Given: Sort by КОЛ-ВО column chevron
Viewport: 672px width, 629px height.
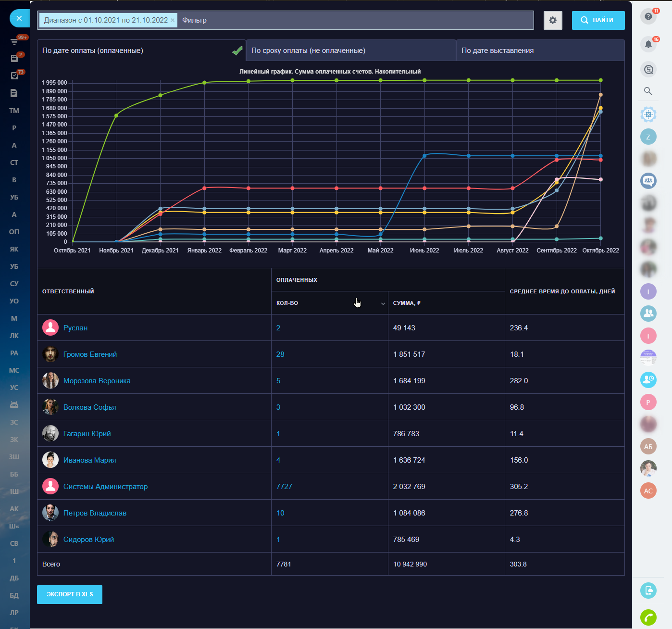Looking at the screenshot, I should (383, 303).
